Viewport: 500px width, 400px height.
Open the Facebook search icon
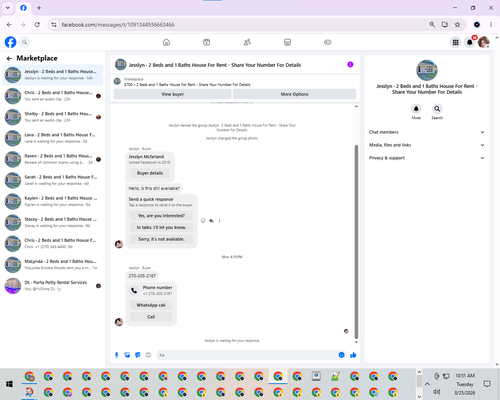25,42
